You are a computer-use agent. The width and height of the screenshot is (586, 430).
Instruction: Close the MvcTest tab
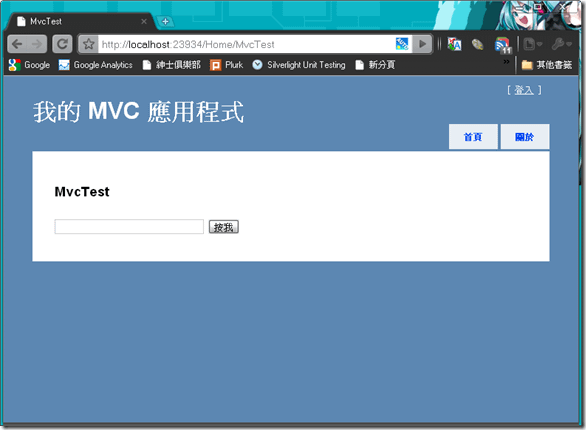pos(144,22)
